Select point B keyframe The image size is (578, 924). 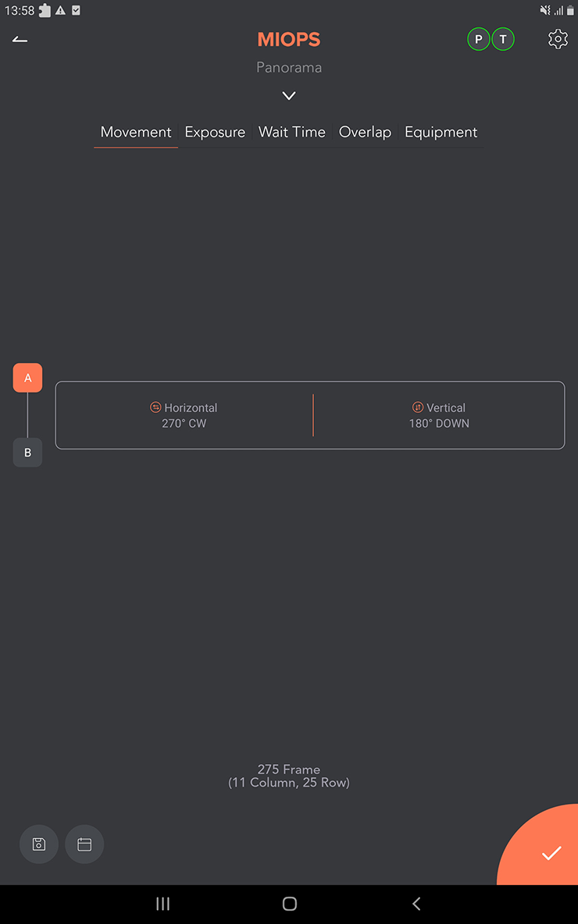click(27, 453)
